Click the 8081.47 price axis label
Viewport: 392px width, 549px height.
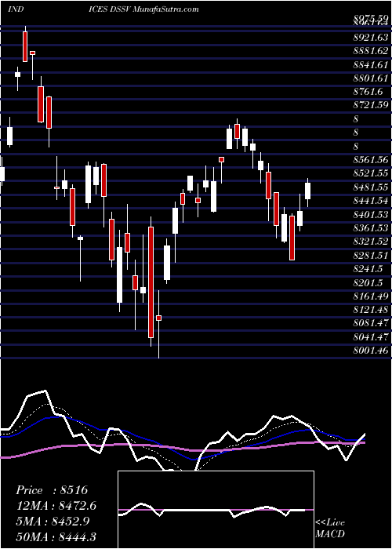(372, 323)
